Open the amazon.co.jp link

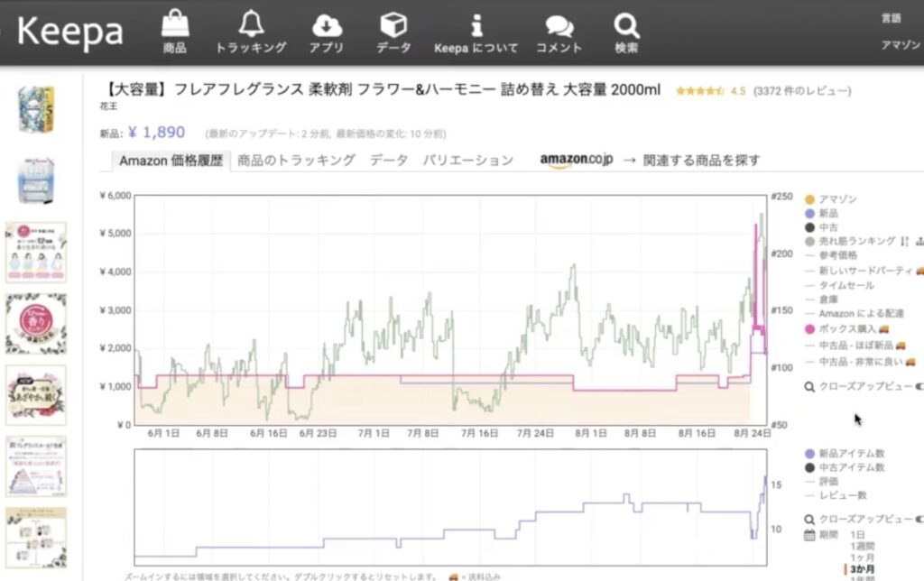pyautogui.click(x=577, y=160)
